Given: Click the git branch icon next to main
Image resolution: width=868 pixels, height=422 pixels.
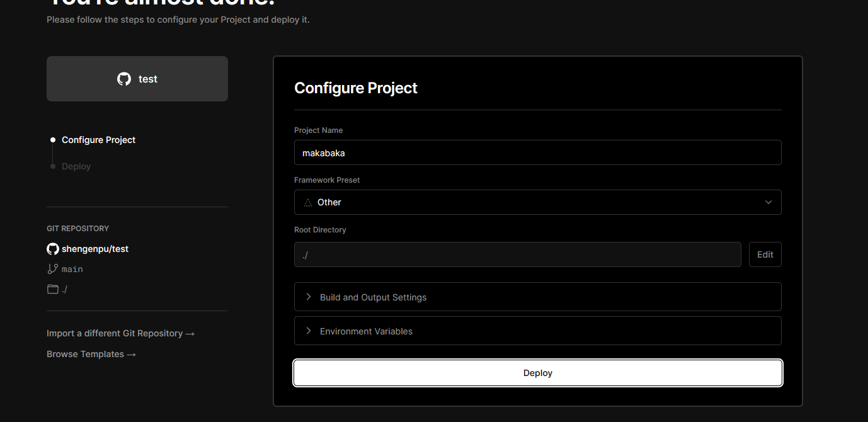Looking at the screenshot, I should (x=53, y=269).
